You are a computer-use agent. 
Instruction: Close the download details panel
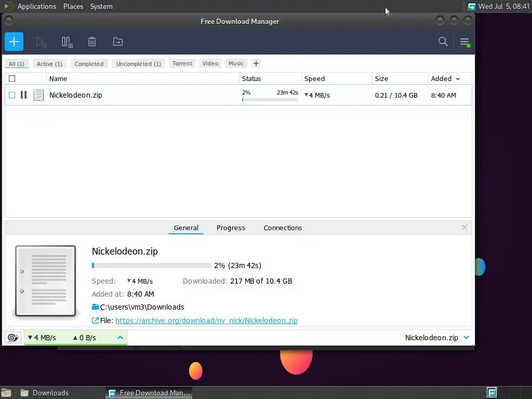click(464, 228)
